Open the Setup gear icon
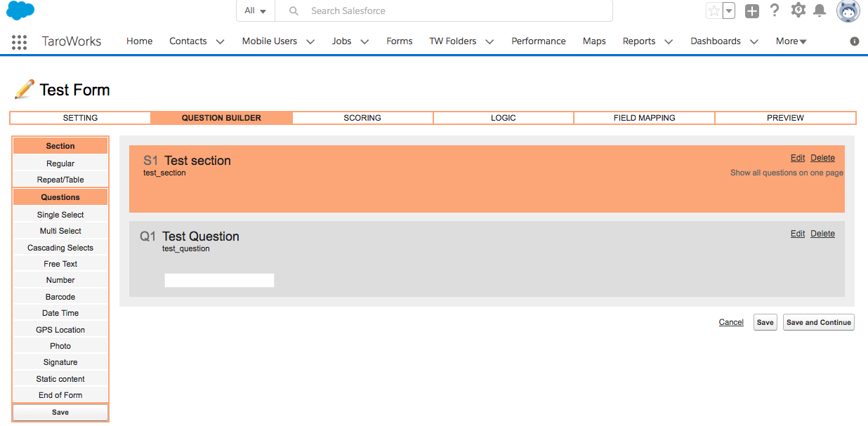 (x=798, y=11)
